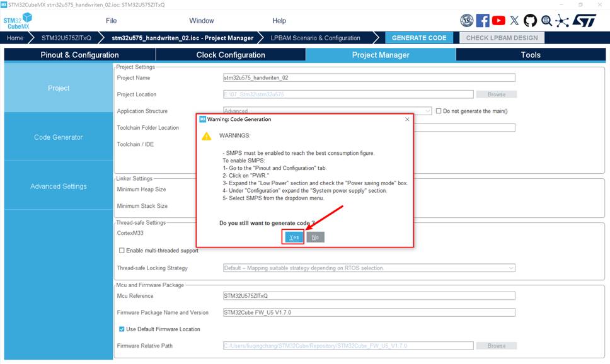
Task: Browse for Project Location
Action: [497, 94]
